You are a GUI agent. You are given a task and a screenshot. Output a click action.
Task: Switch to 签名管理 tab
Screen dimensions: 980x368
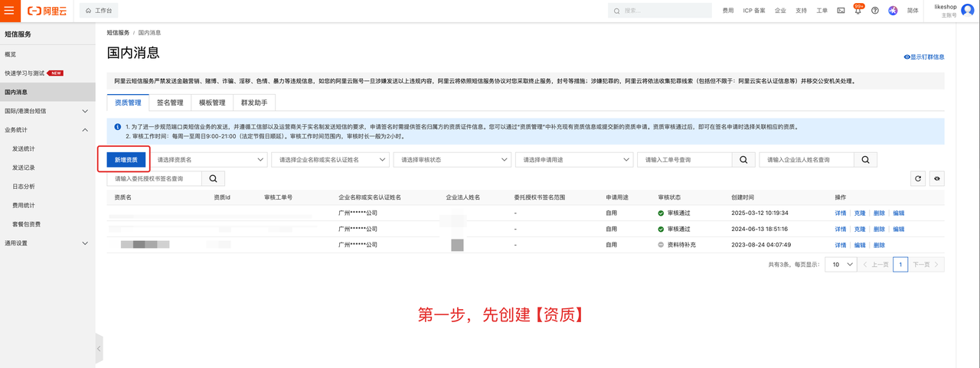pyautogui.click(x=170, y=103)
